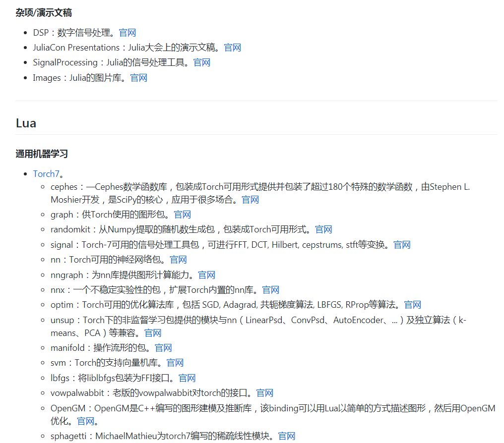
Task: Click the text "DSP：数字信号处理"
Action: (x=71, y=33)
